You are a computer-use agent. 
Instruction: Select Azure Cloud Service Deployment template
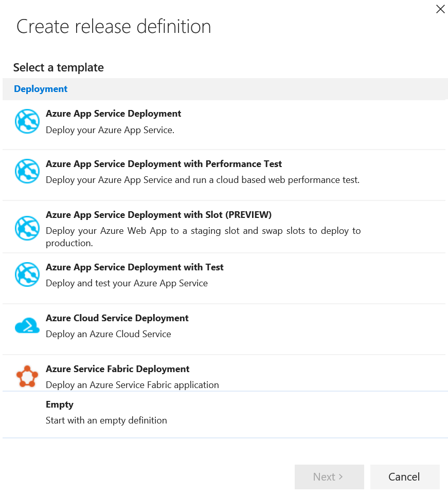click(117, 318)
